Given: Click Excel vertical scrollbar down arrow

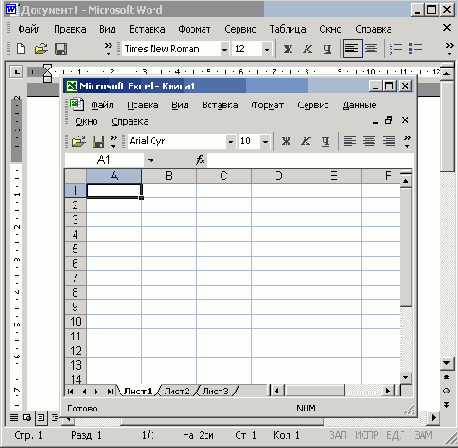Looking at the screenshot, I should point(406,378).
